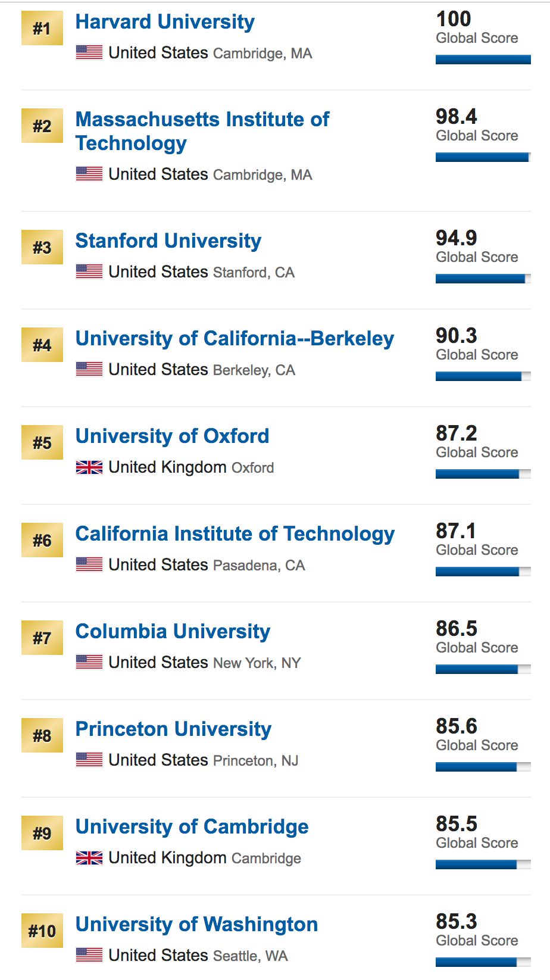Open Stanford University's page
The height and width of the screenshot is (980, 550).
[x=168, y=241]
